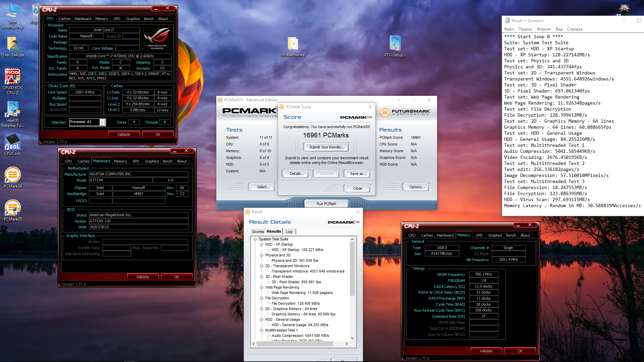
Task: Click scroll down arrow in Result Details
Action: (x=352, y=338)
